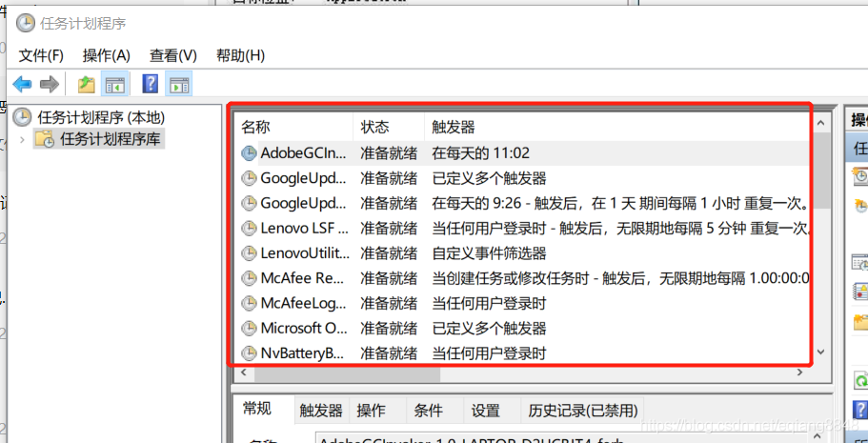Toggle the show/hide action pane icon
The height and width of the screenshot is (443, 868).
tap(179, 84)
